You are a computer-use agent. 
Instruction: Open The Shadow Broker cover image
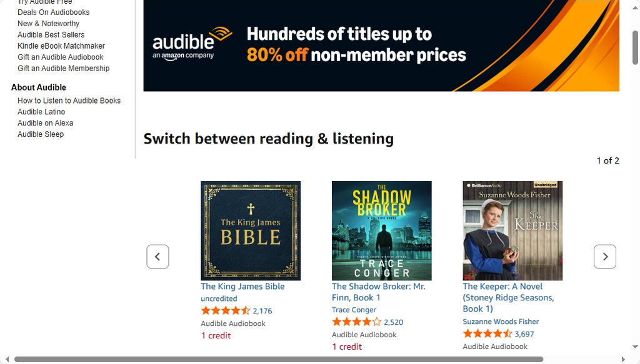[381, 230]
